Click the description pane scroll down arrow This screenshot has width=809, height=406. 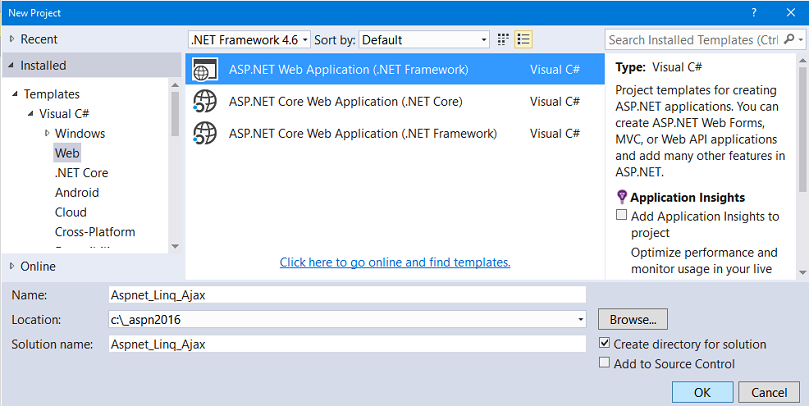[x=802, y=272]
